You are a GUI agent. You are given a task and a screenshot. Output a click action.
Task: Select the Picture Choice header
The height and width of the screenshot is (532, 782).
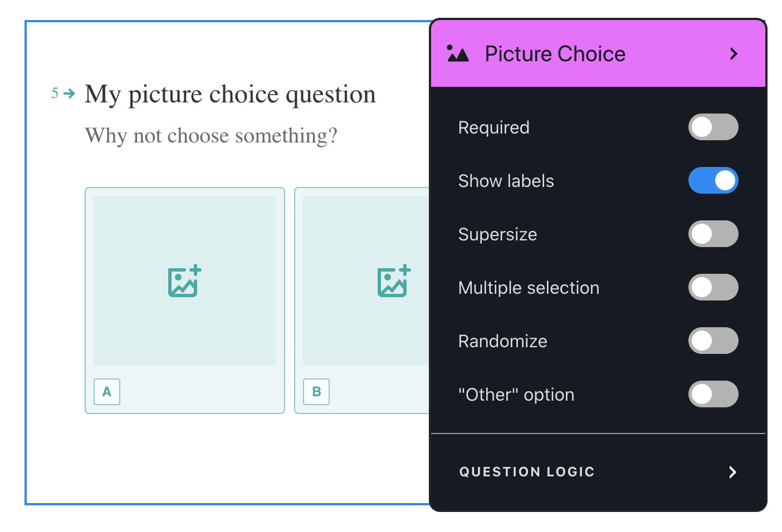click(598, 53)
